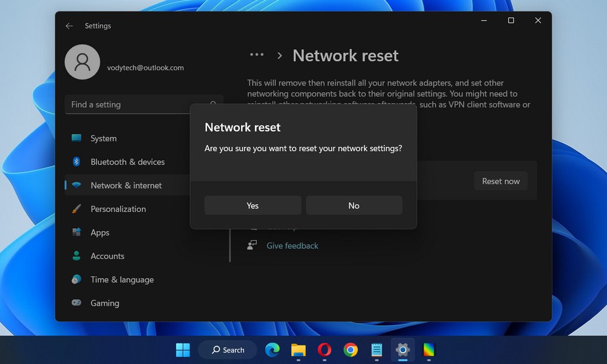This screenshot has width=607, height=364.
Task: Cancel the reset by clicking No
Action: [354, 206]
